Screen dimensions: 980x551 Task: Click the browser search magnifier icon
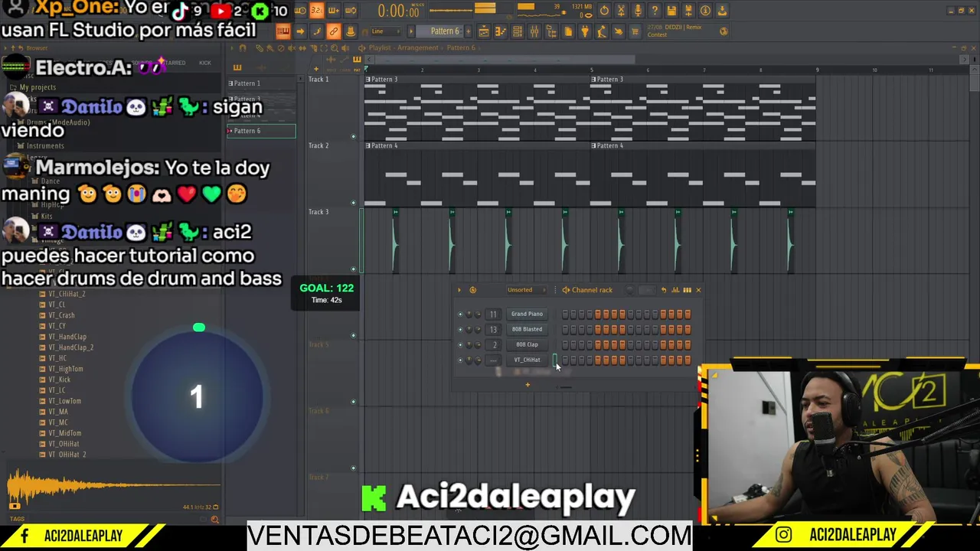point(215,520)
